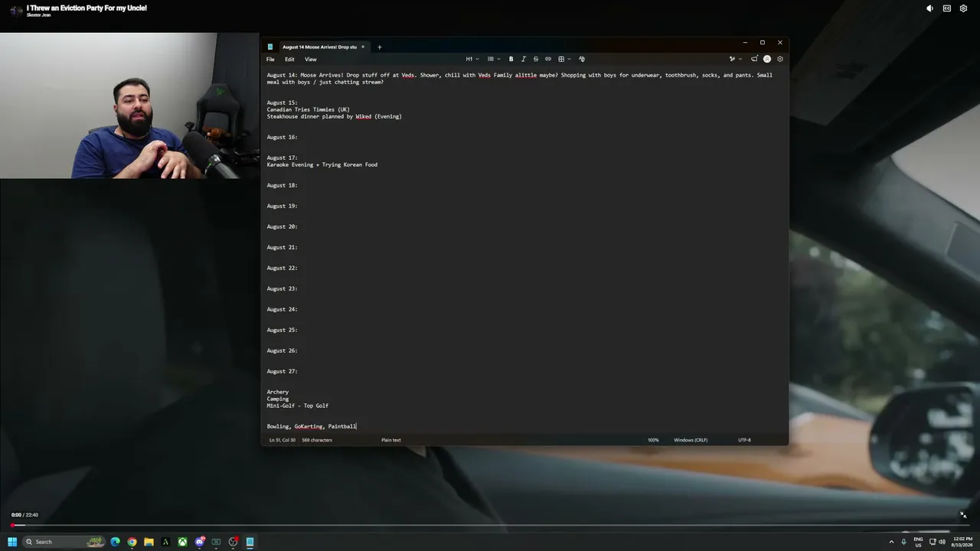This screenshot has width=980, height=551.
Task: Click the red playhead at video start
Action: (x=12, y=525)
